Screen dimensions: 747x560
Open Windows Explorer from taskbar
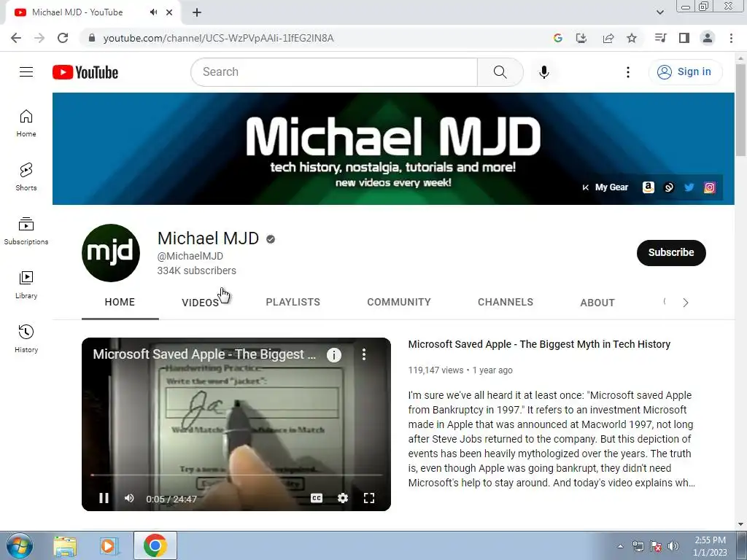pos(65,546)
